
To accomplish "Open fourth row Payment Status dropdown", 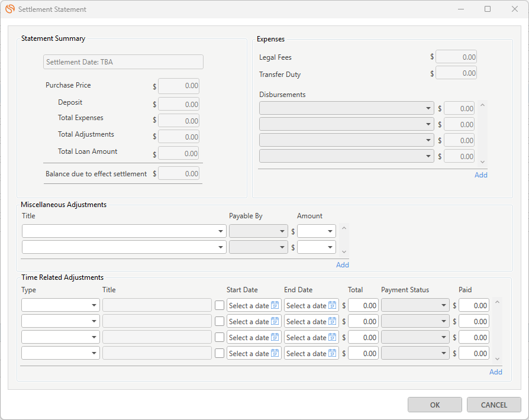I will (x=415, y=353).
